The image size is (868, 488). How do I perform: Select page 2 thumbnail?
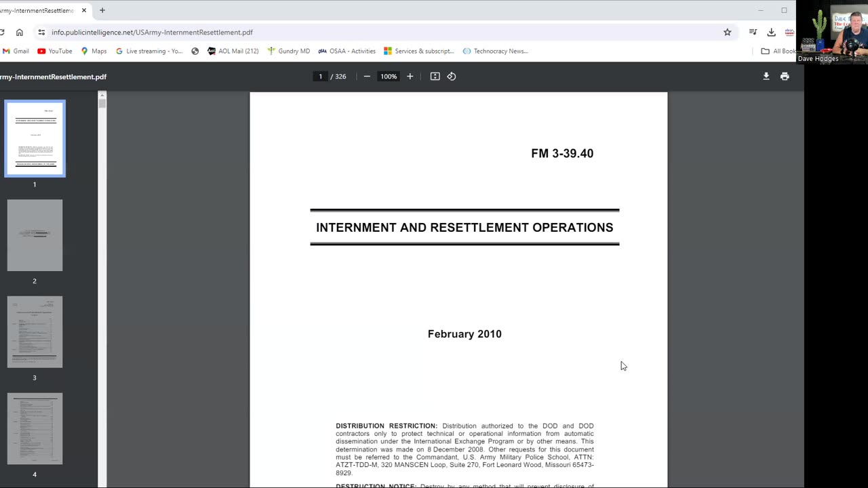35,235
